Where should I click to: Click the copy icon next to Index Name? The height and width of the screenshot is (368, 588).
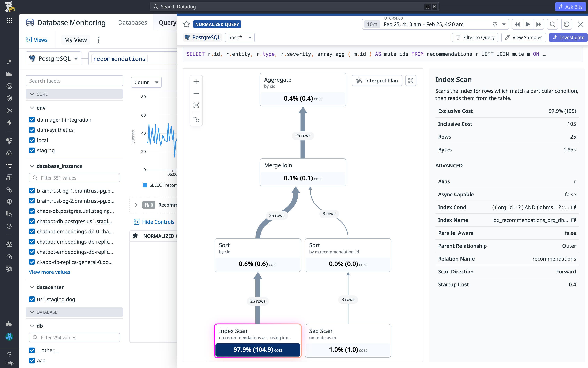tap(574, 220)
